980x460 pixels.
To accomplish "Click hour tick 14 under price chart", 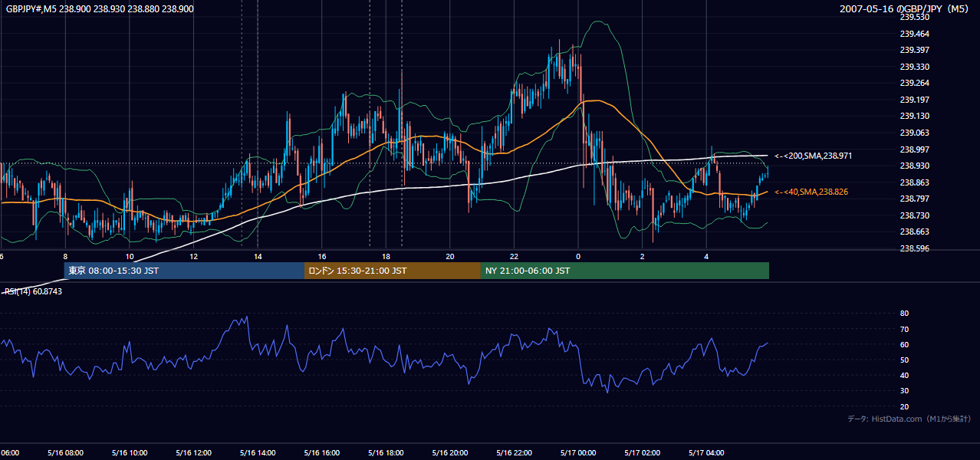I will click(x=258, y=256).
